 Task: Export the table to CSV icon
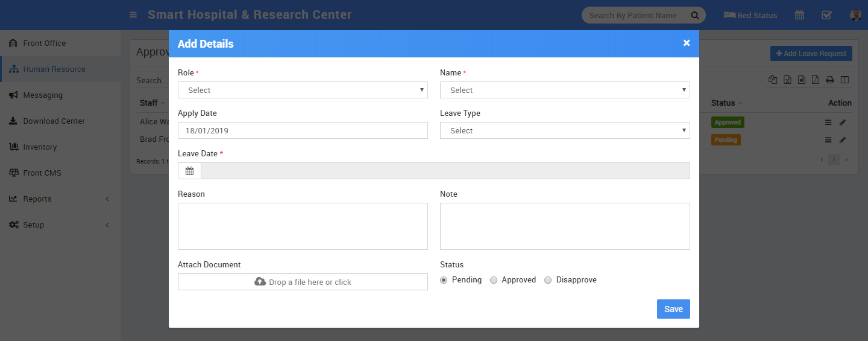(802, 80)
